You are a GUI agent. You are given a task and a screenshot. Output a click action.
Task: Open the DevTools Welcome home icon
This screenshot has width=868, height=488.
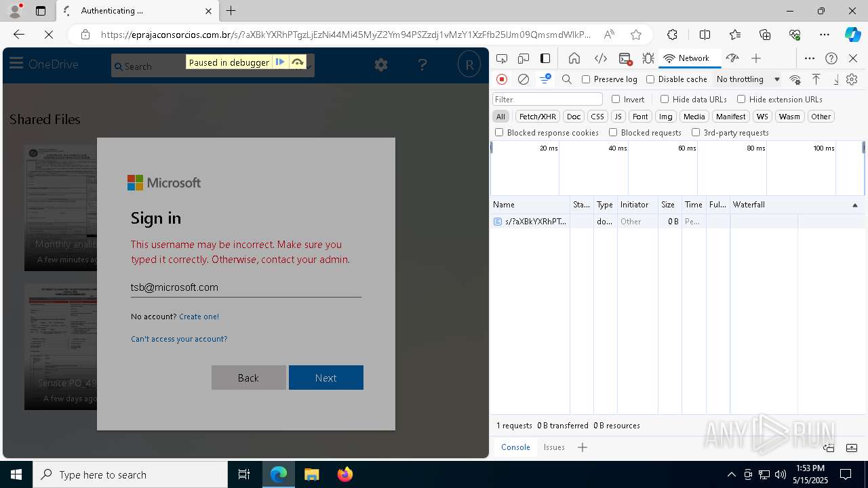click(574, 58)
